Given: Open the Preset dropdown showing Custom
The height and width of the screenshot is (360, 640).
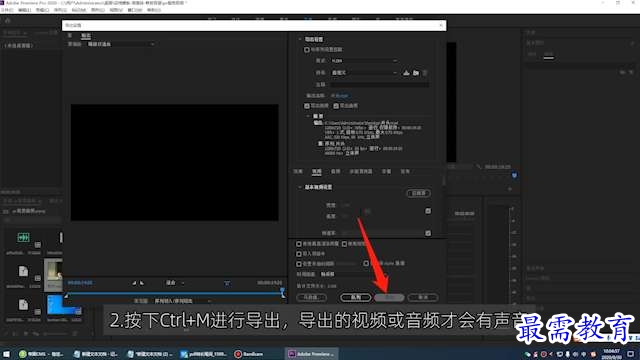Looking at the screenshot, I should pyautogui.click(x=364, y=73).
